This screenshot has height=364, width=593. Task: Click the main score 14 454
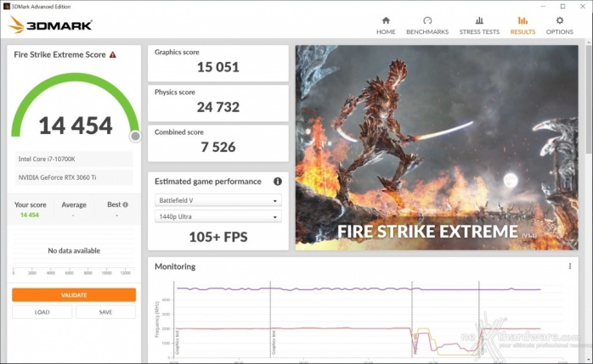coord(76,126)
